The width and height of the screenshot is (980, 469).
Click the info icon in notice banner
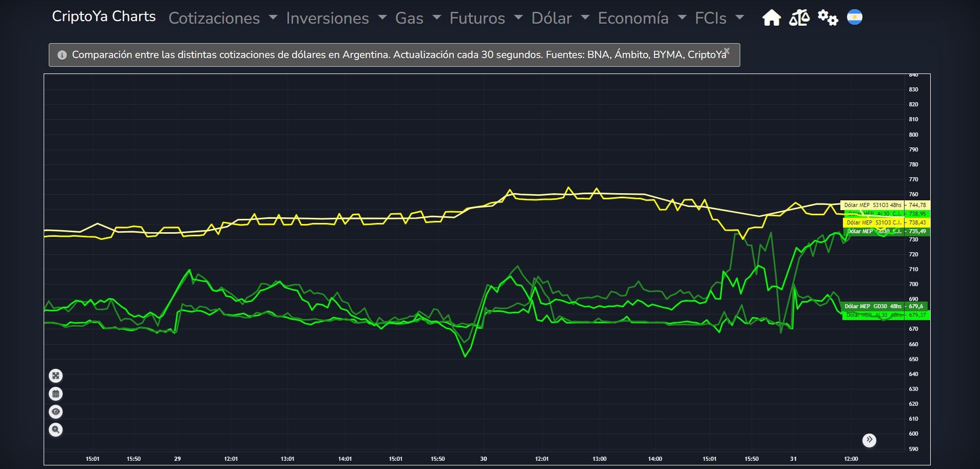[x=62, y=55]
